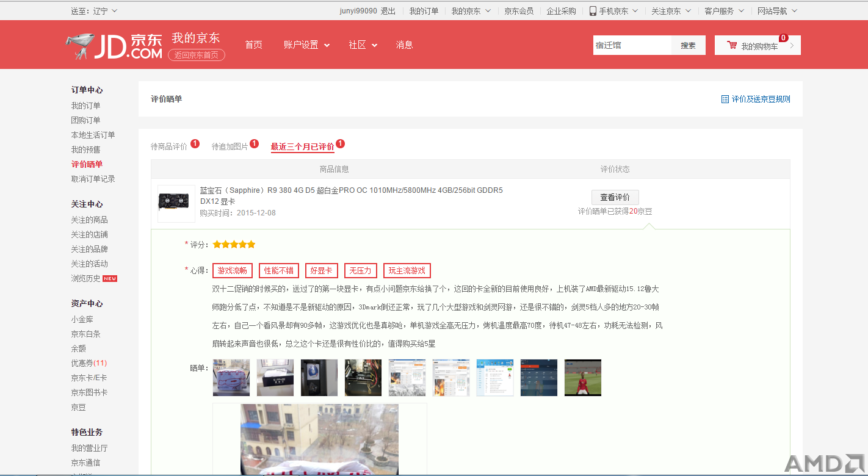Click the mobile phone icon beside 手机京东
868x476 pixels.
[593, 11]
